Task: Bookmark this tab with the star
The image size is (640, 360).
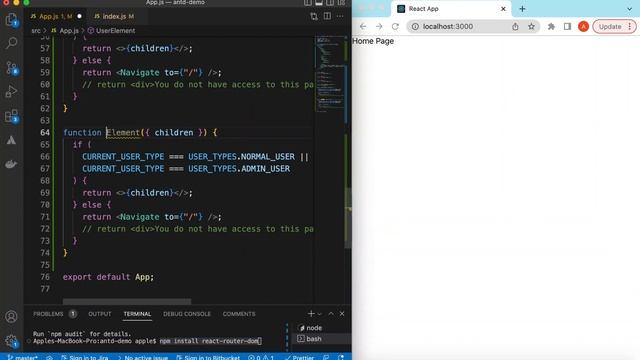Action: point(531,27)
